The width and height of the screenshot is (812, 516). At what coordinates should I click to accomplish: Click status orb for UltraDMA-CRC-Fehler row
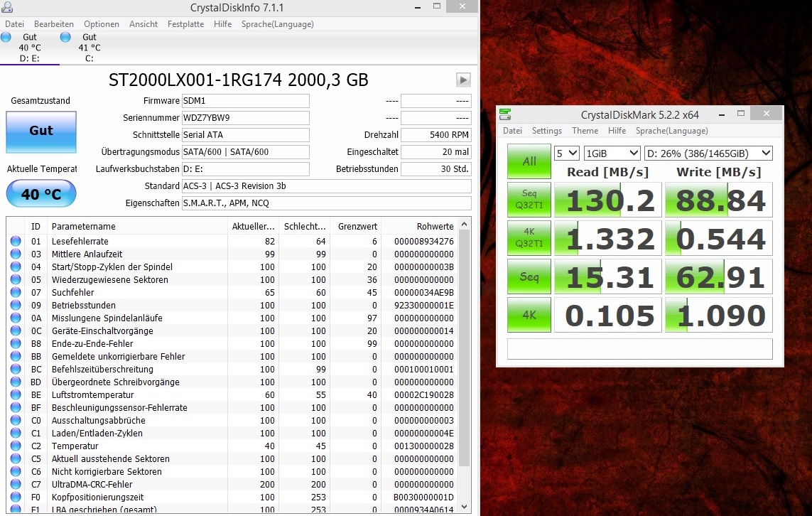[x=16, y=484]
